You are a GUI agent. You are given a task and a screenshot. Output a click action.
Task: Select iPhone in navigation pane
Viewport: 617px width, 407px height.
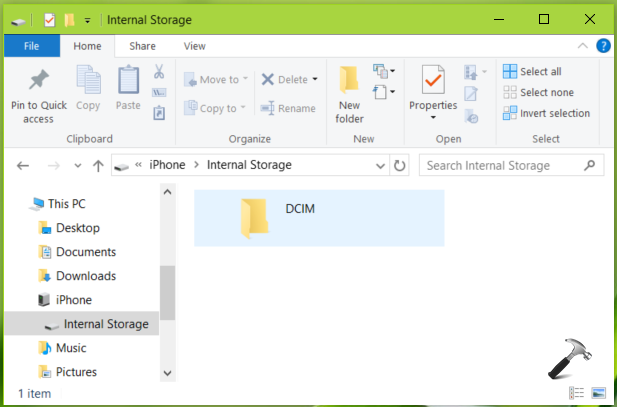click(x=65, y=300)
